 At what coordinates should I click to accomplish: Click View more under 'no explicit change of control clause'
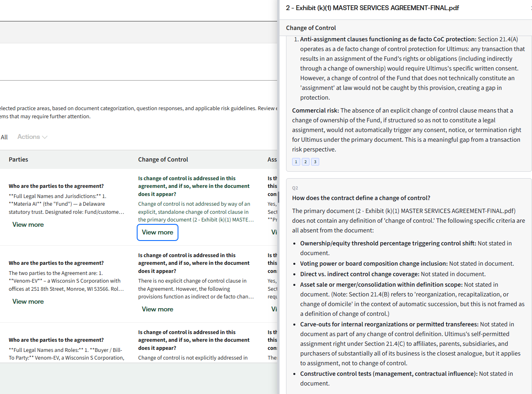point(157,309)
